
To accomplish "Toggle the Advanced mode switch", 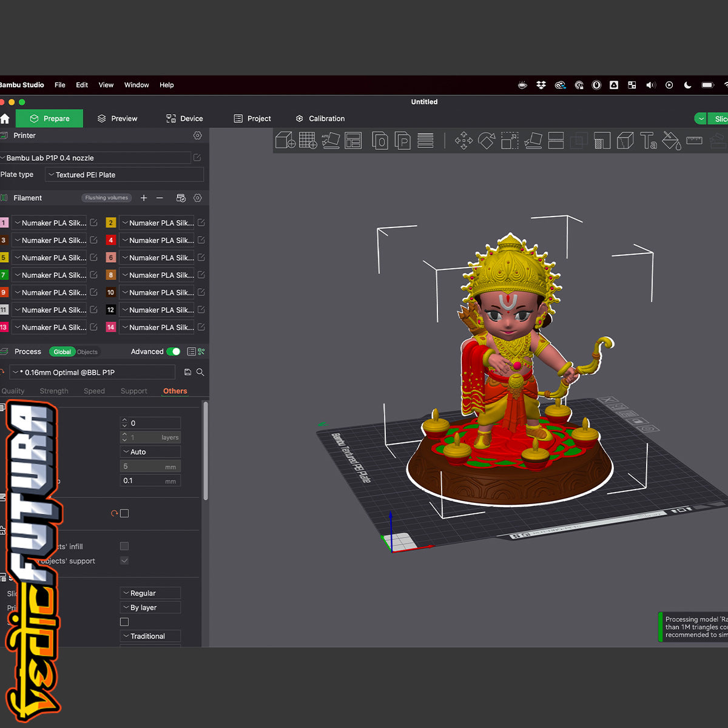I will click(x=174, y=351).
